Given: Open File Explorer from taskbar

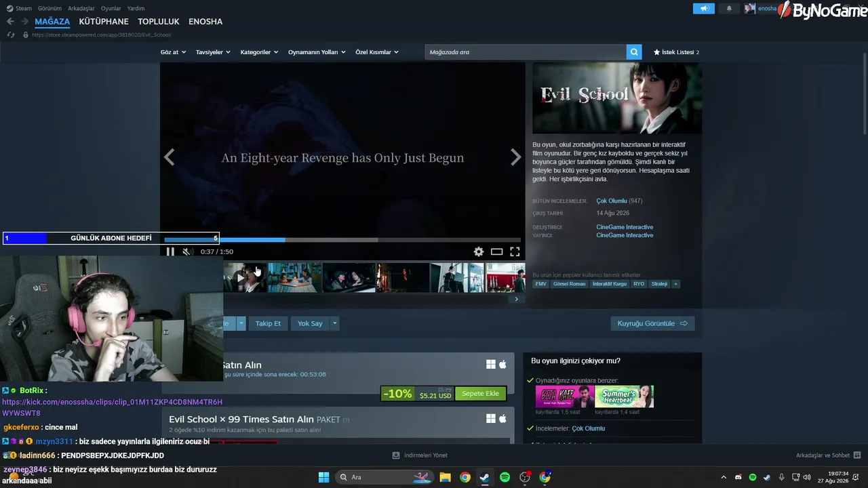Looking at the screenshot, I should [445, 477].
